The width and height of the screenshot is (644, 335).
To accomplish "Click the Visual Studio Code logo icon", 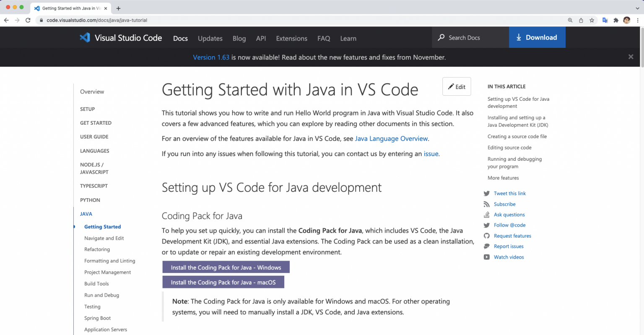I will click(85, 38).
